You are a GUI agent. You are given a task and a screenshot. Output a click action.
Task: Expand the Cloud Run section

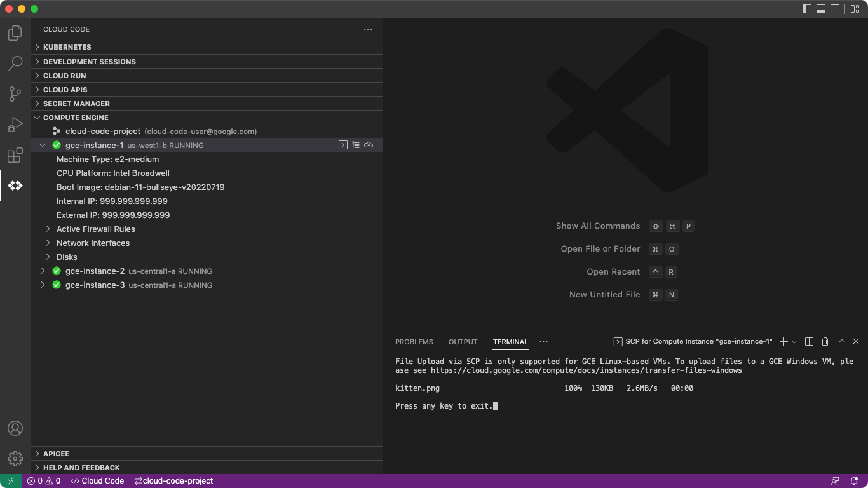(x=207, y=76)
